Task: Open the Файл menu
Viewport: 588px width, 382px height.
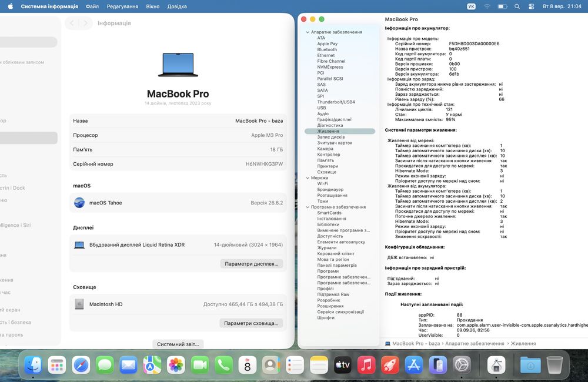Action: pyautogui.click(x=92, y=6)
